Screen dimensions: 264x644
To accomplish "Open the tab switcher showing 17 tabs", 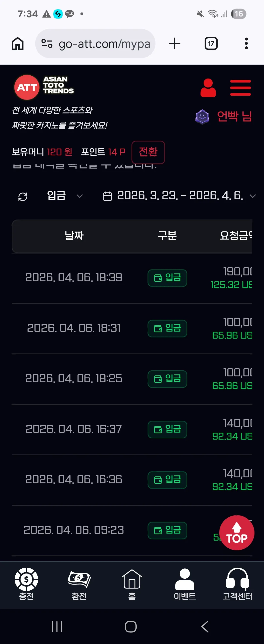I will pos(211,43).
